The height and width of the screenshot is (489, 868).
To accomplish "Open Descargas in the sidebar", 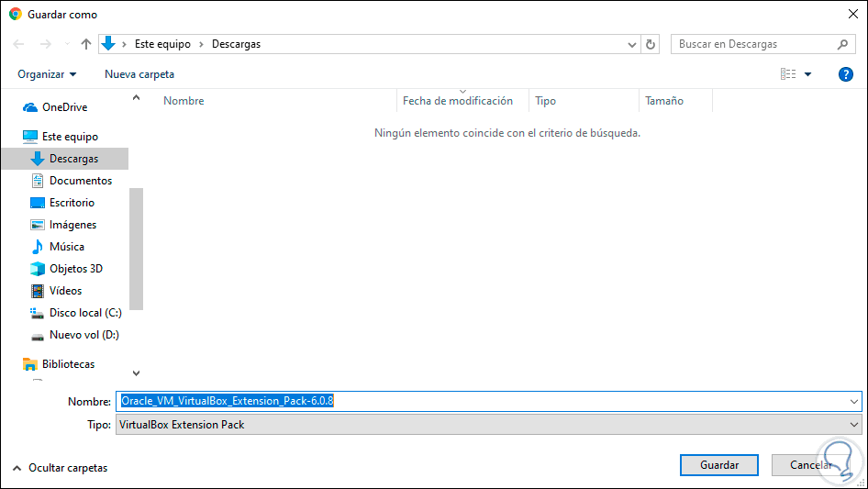I will pos(65,159).
